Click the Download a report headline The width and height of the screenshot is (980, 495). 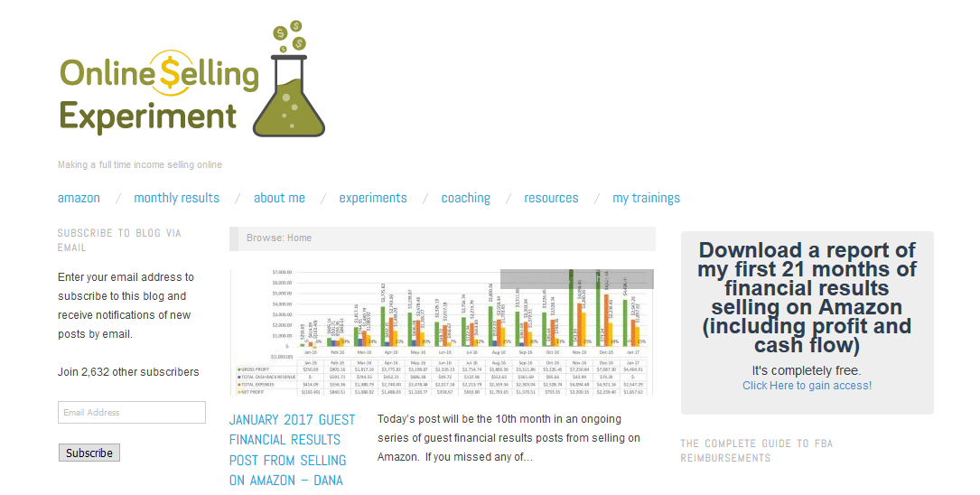tap(807, 297)
